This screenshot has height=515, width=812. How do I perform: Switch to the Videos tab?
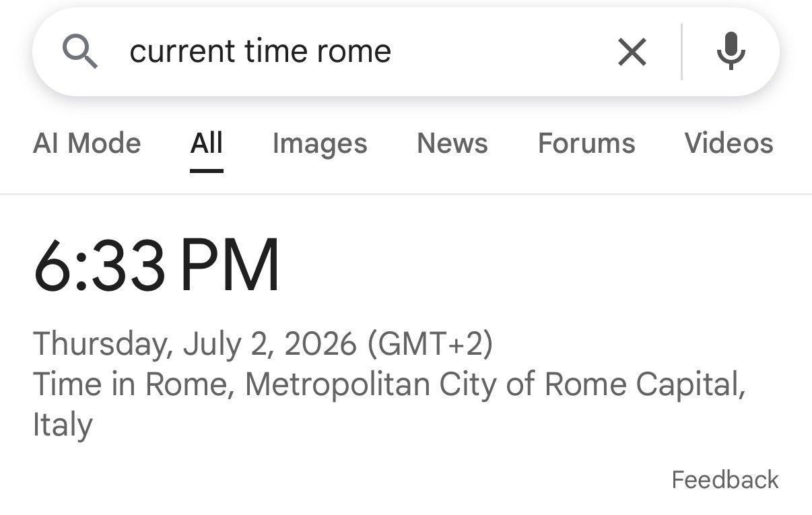click(729, 143)
